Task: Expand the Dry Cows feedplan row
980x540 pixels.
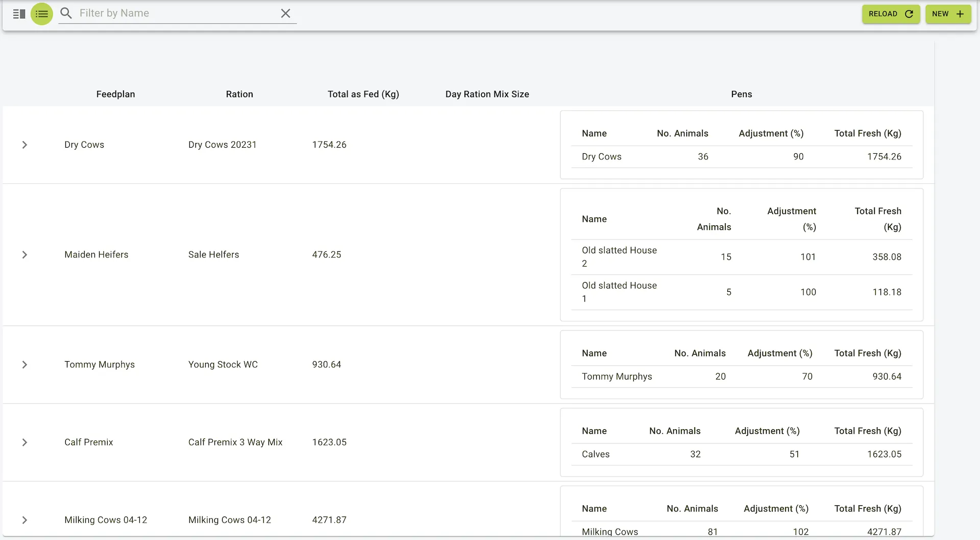Action: 24,145
